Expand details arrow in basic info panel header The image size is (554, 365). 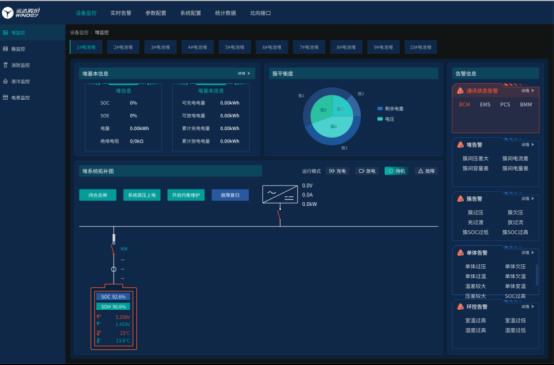(244, 73)
